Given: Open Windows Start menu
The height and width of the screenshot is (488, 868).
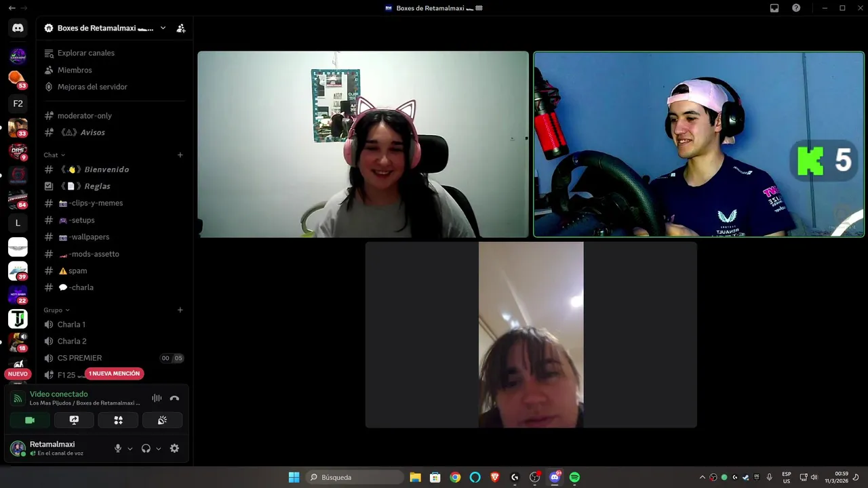Looking at the screenshot, I should pyautogui.click(x=294, y=477).
